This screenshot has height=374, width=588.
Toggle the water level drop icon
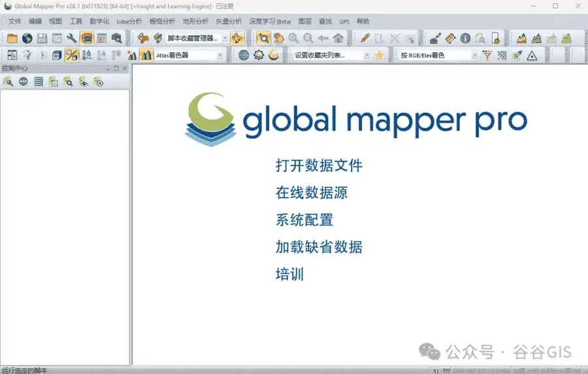tap(87, 56)
